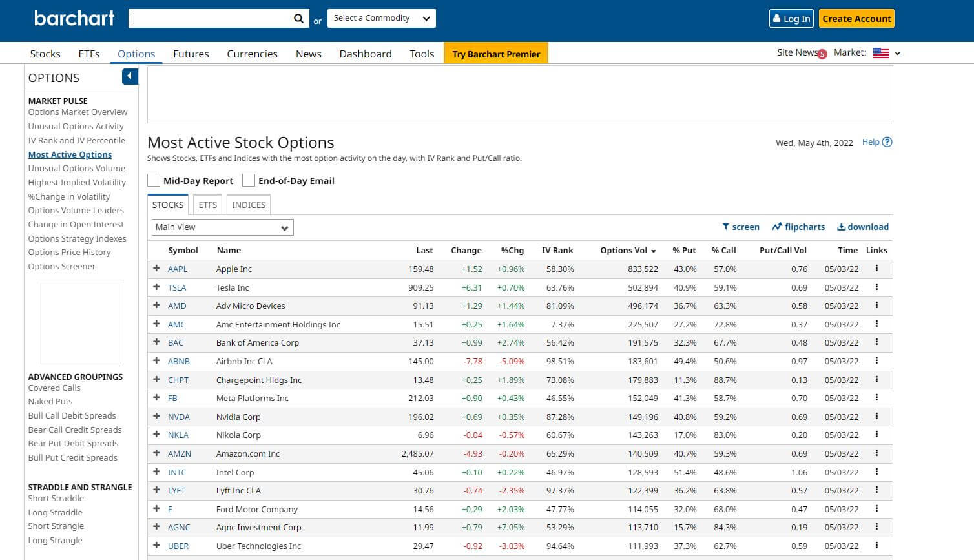Viewport: 974px width, 560px height.
Task: Switch to the INDICES tab
Action: coord(249,205)
